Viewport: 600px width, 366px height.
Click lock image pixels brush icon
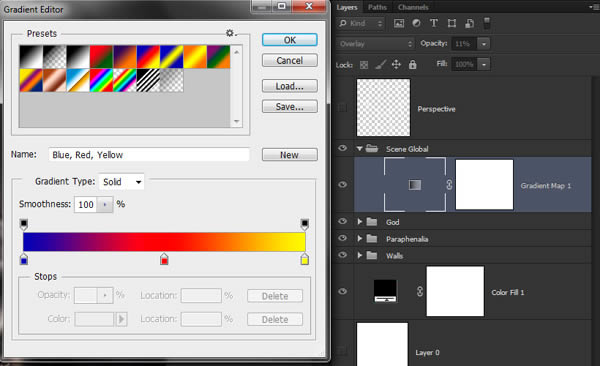(380, 64)
